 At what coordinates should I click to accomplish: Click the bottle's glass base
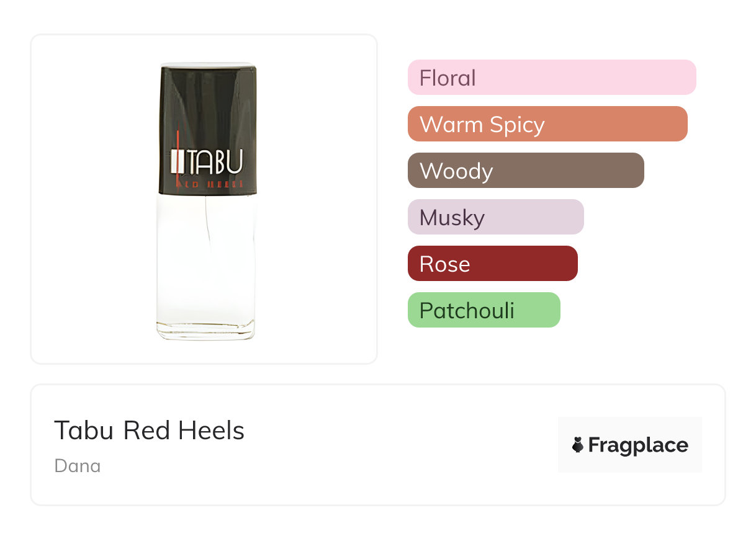206,332
